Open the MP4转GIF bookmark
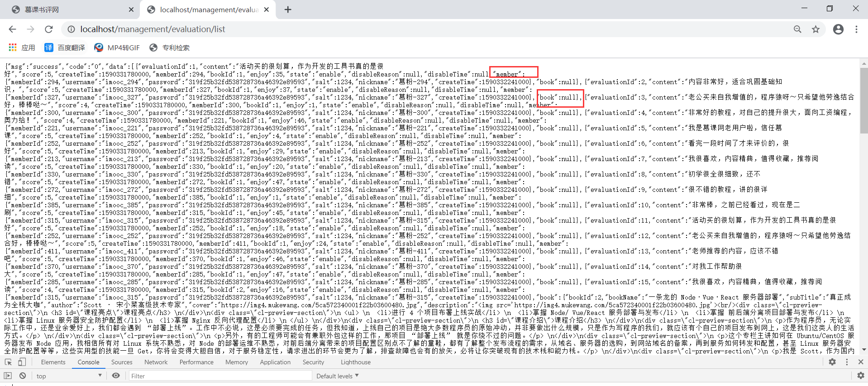This screenshot has width=868, height=386. 117,48
